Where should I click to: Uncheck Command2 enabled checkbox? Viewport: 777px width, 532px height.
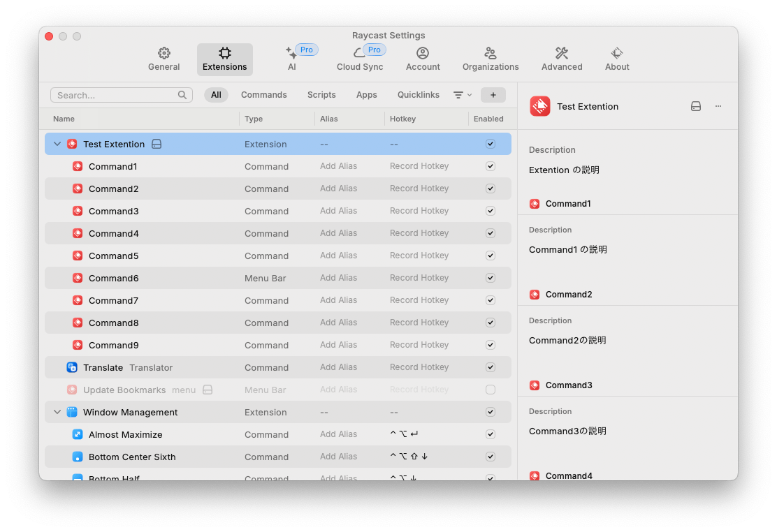click(x=490, y=189)
